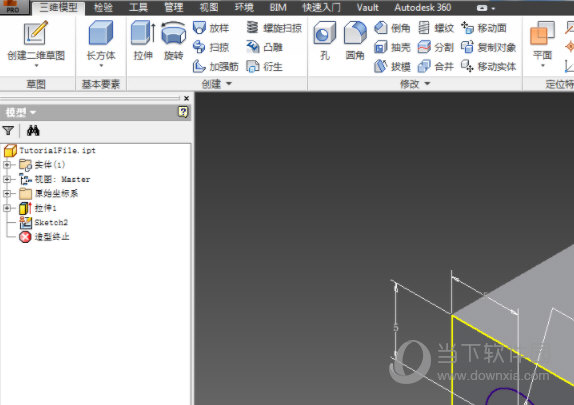Screen dimensions: 574x405
Task: Close the model browser panel
Action: coord(186,98)
